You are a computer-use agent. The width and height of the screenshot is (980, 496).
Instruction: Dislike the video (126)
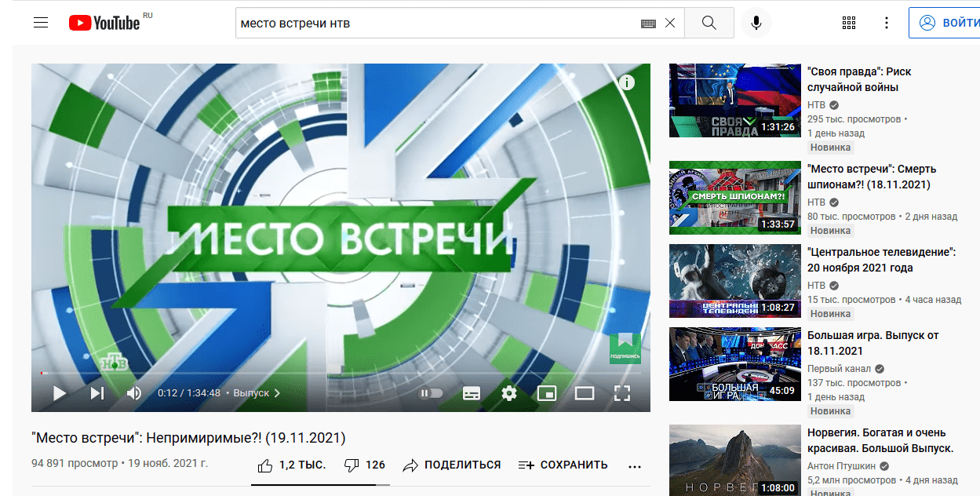365,465
